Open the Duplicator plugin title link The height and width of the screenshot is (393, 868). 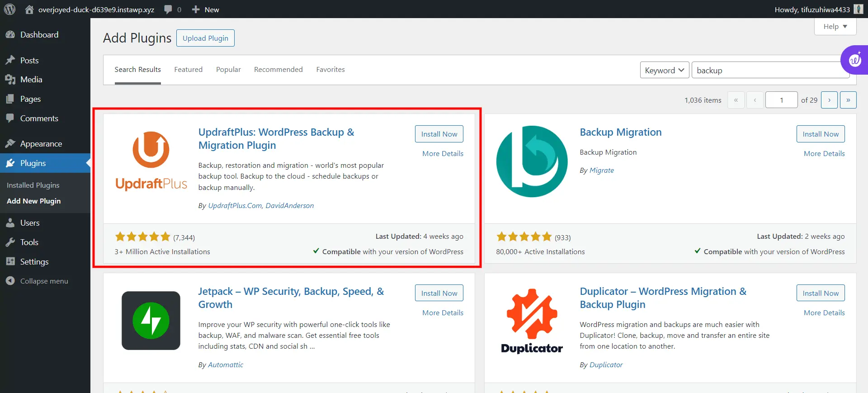[663, 298]
